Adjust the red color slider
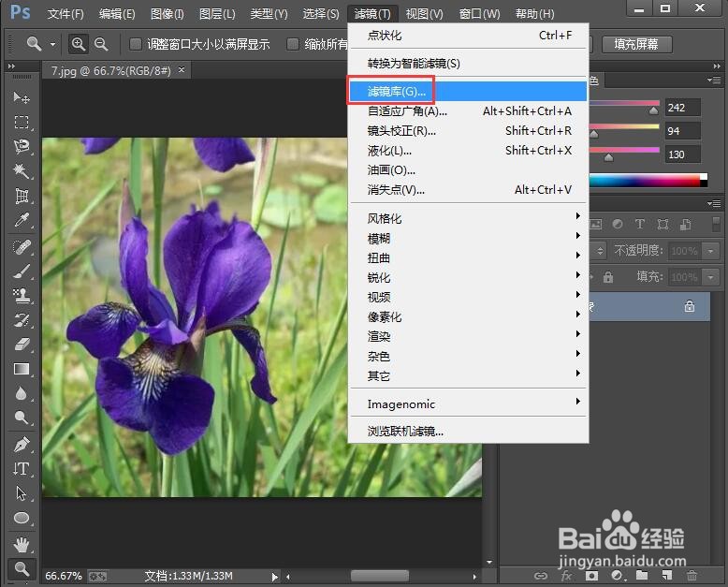The height and width of the screenshot is (587, 728). click(653, 110)
